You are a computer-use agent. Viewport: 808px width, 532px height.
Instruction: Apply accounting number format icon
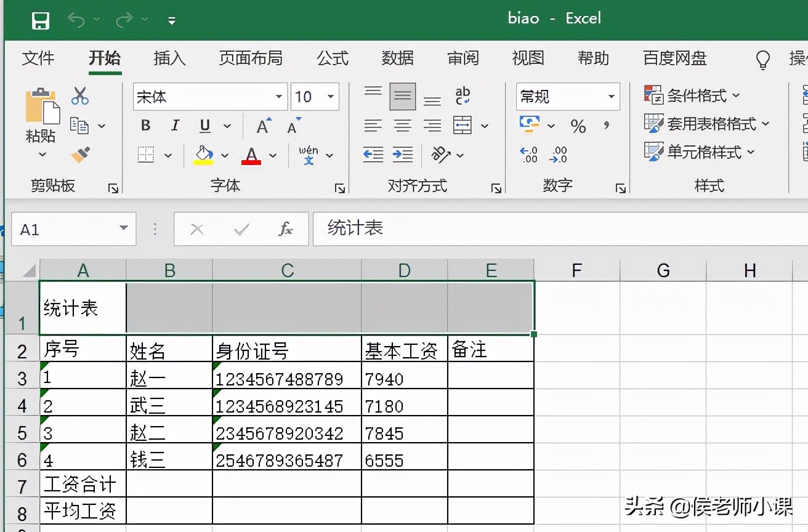[x=530, y=124]
